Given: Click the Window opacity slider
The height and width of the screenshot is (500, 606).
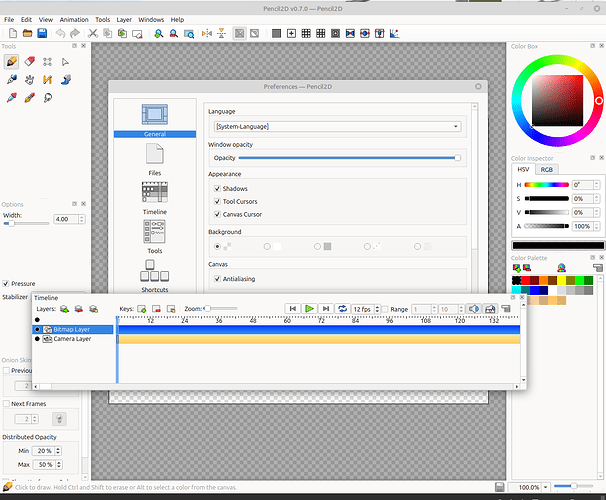Looking at the screenshot, I should [x=348, y=157].
